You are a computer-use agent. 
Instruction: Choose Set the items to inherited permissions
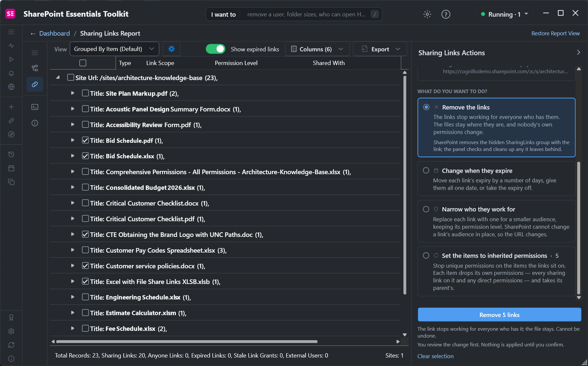point(426,256)
